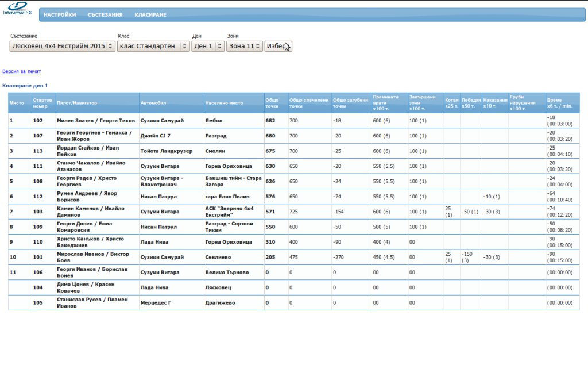Open the Версия за печат link

click(x=22, y=72)
